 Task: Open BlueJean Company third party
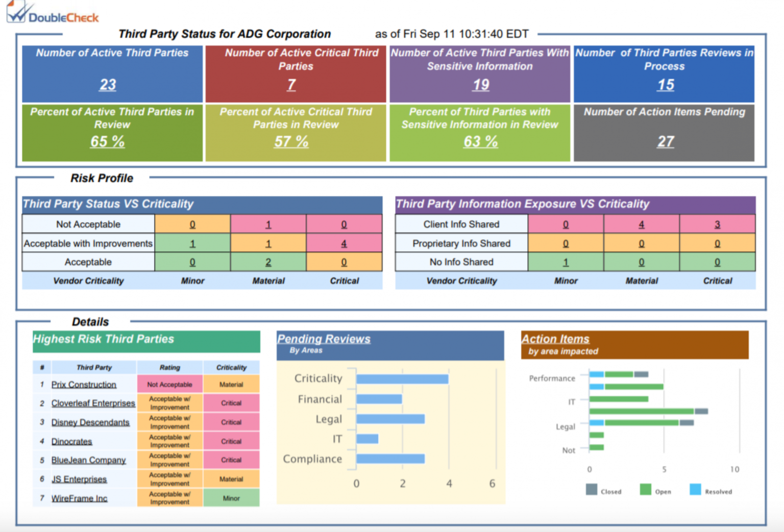[x=88, y=460]
